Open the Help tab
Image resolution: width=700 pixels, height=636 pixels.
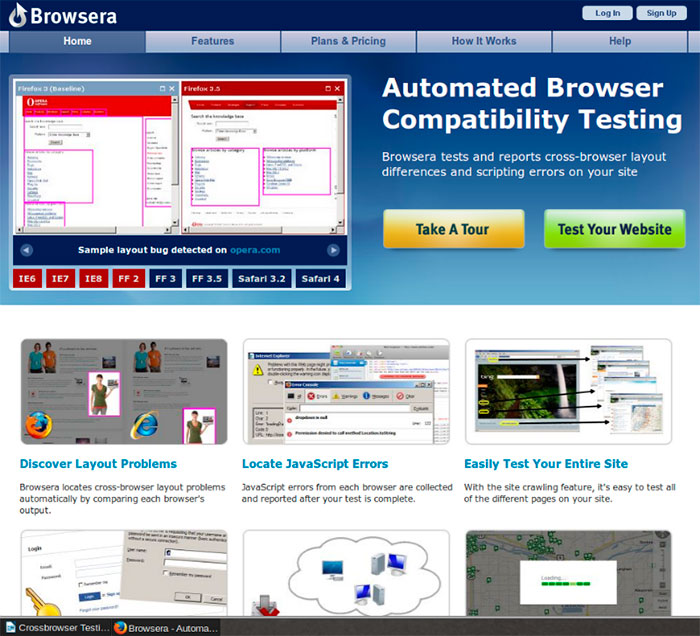pos(620,41)
